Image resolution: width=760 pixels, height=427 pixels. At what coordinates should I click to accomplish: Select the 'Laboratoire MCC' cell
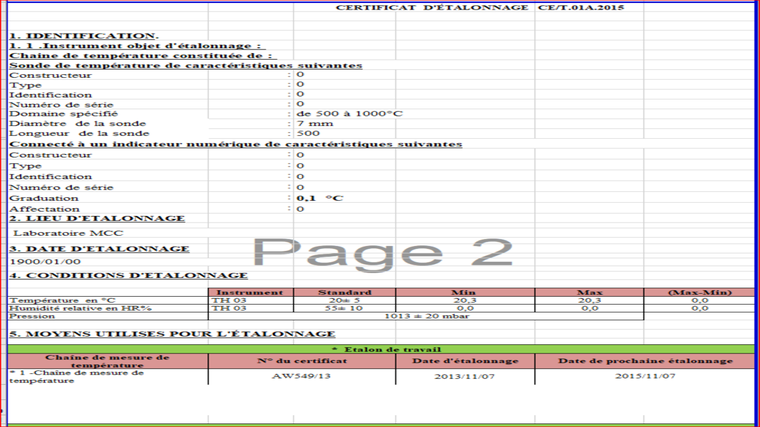tap(55, 233)
